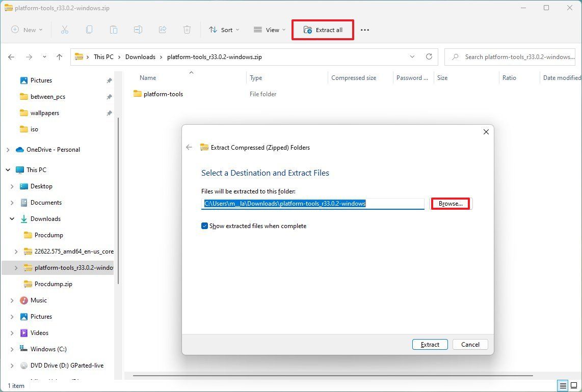
Task: Click the Browse button for destination folder
Action: 449,203
